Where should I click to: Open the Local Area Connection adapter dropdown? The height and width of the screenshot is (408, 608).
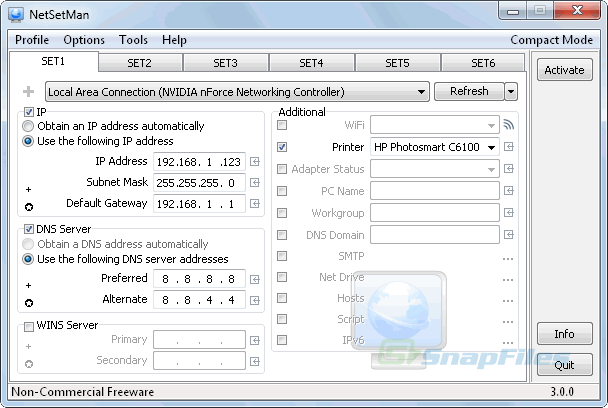(237, 92)
